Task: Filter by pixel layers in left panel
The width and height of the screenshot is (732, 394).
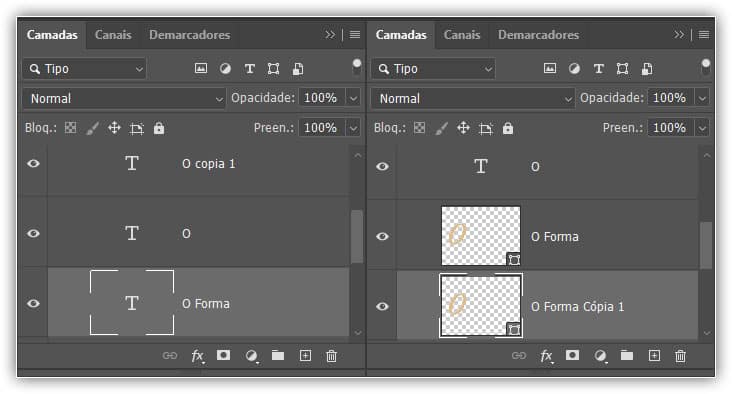Action: [201, 69]
